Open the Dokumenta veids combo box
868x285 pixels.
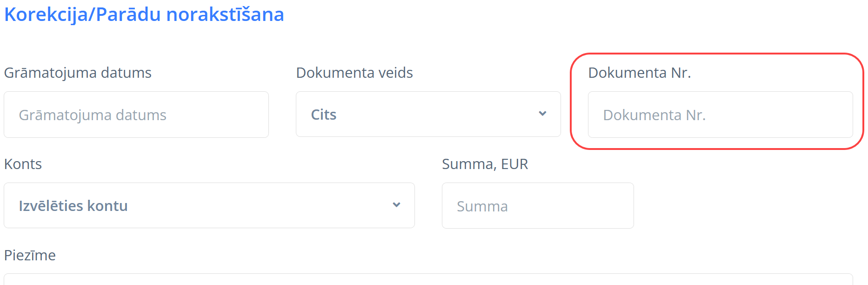point(428,114)
